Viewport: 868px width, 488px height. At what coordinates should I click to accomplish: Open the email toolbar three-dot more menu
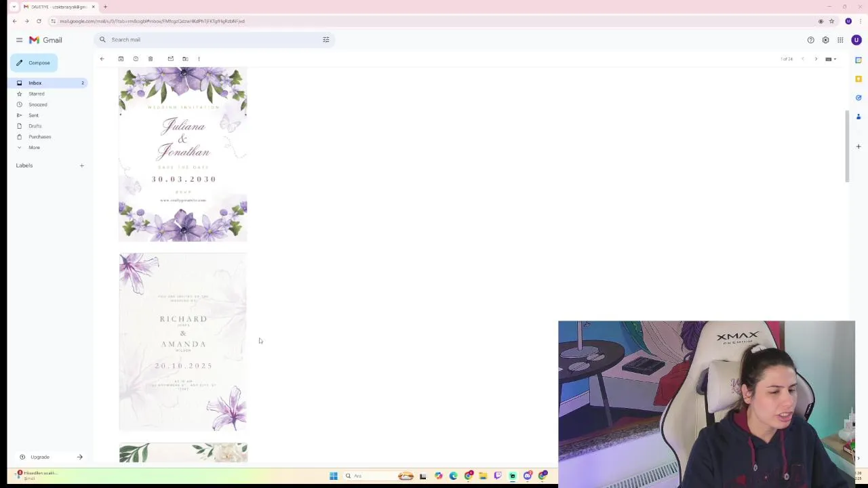(x=199, y=59)
